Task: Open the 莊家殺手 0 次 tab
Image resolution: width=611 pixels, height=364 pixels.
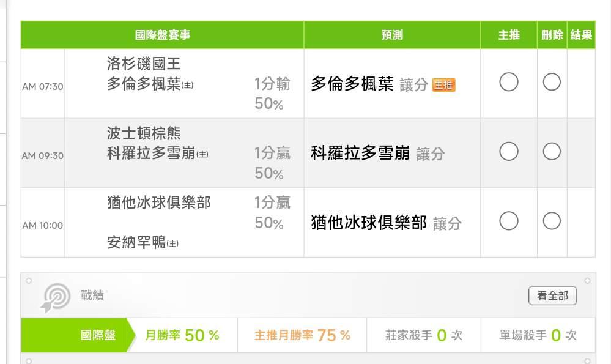Action: coord(424,335)
